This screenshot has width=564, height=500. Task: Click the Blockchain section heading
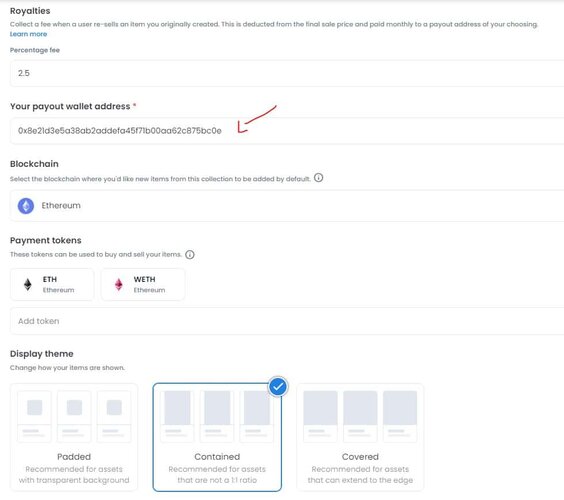[34, 164]
